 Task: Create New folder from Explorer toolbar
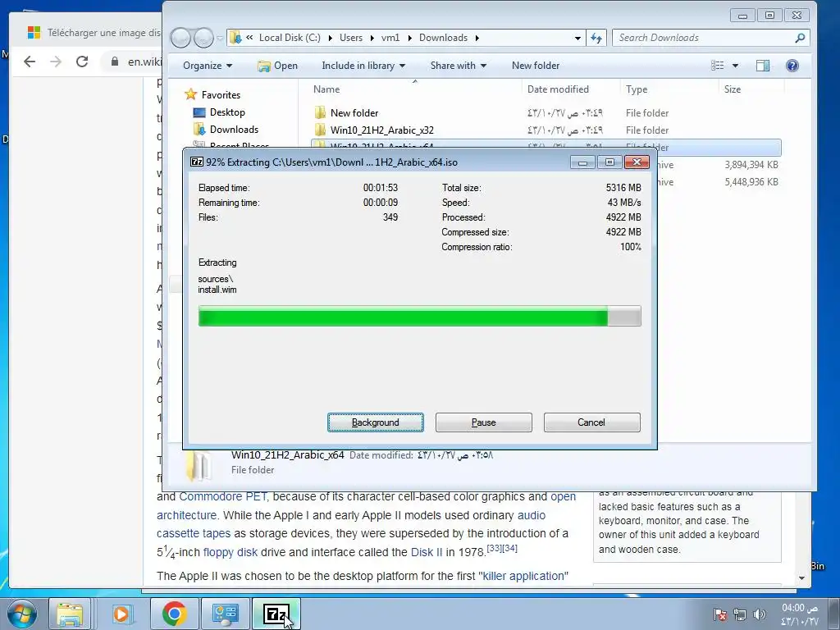point(535,66)
